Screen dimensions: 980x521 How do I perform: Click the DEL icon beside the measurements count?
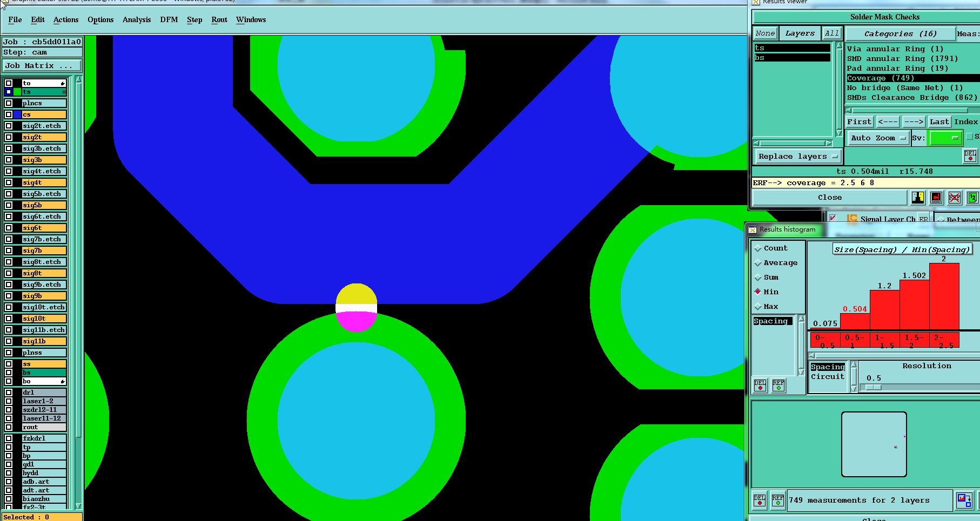760,500
